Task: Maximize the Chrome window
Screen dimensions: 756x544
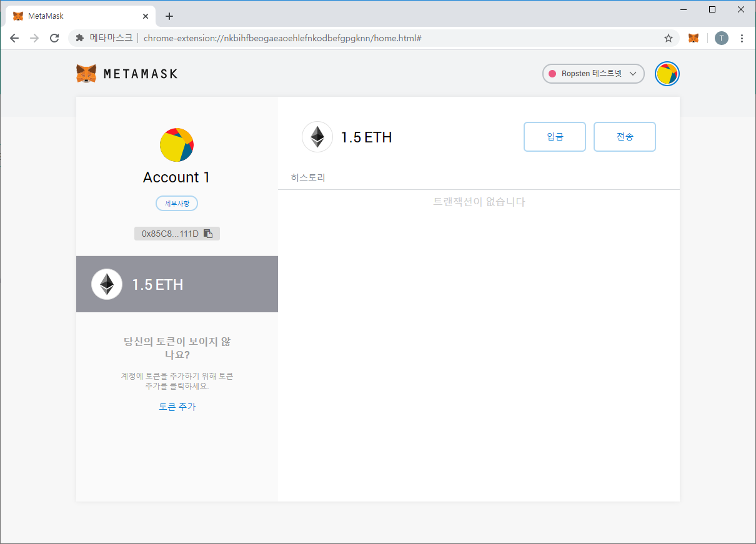Action: coord(712,9)
